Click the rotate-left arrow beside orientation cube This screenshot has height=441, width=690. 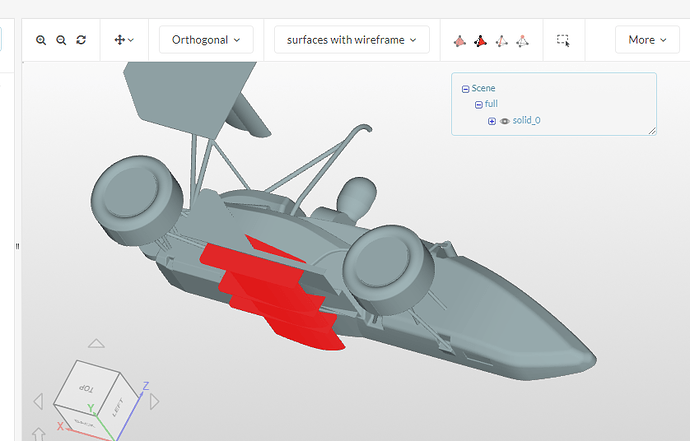38,401
